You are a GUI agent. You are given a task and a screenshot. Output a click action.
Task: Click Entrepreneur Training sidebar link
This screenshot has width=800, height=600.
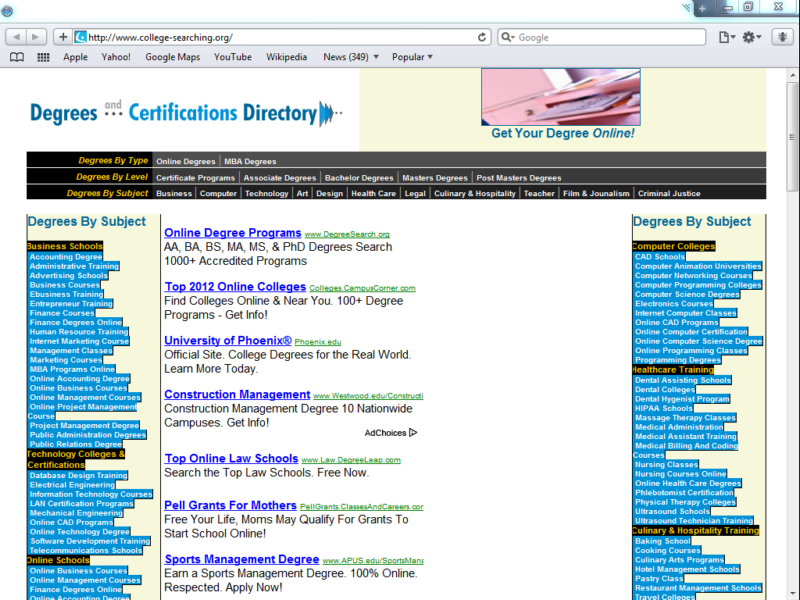(x=71, y=304)
